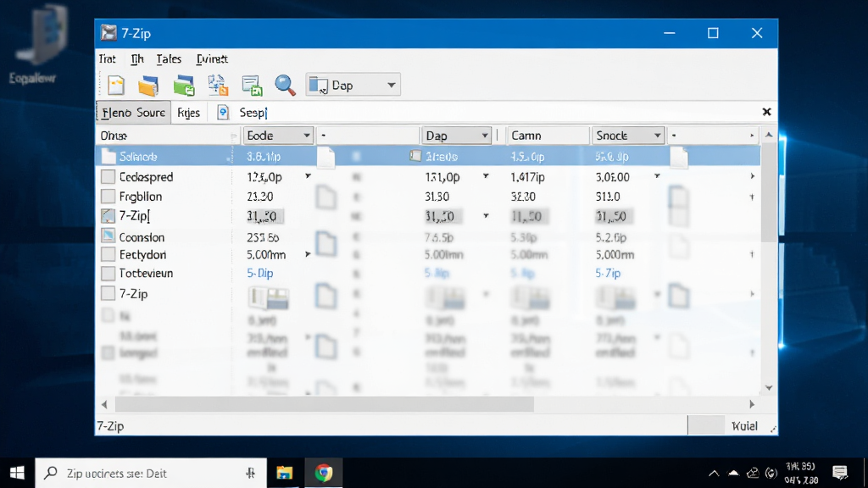This screenshot has height=488, width=868.
Task: Click the green archive toolbar icon
Action: pyautogui.click(x=184, y=86)
